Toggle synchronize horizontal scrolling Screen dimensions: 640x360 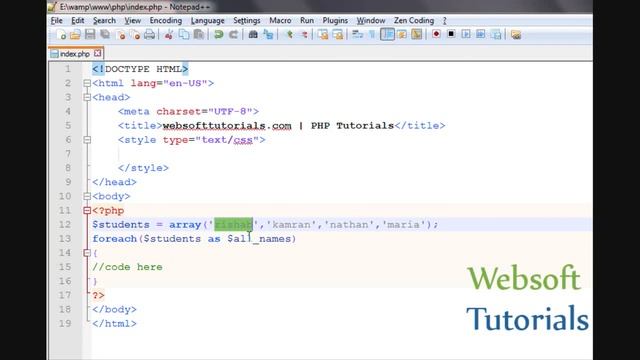[338, 35]
